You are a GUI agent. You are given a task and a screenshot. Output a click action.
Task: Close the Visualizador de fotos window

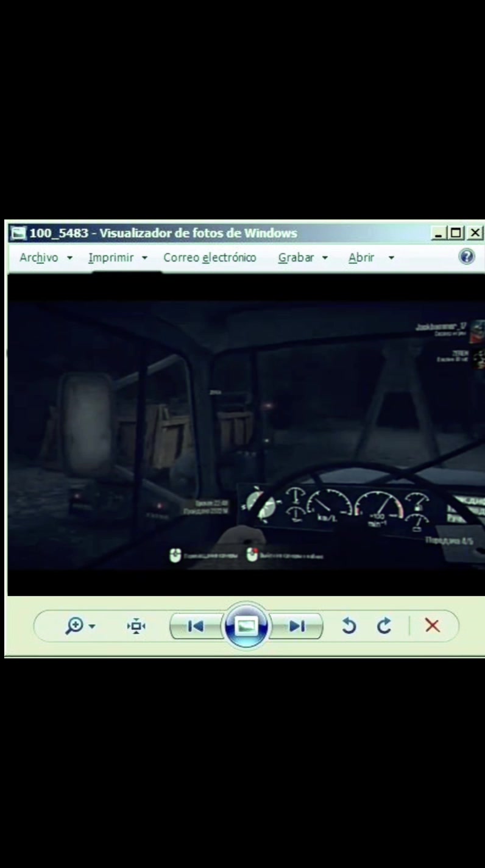pyautogui.click(x=475, y=233)
